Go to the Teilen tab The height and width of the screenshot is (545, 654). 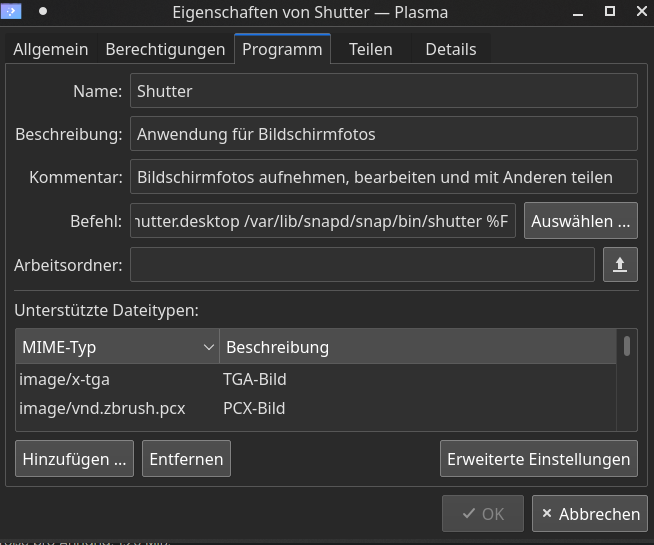(x=370, y=49)
